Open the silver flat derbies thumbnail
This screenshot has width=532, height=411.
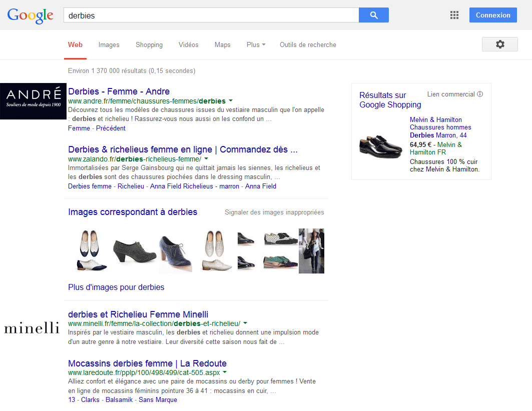(x=216, y=250)
